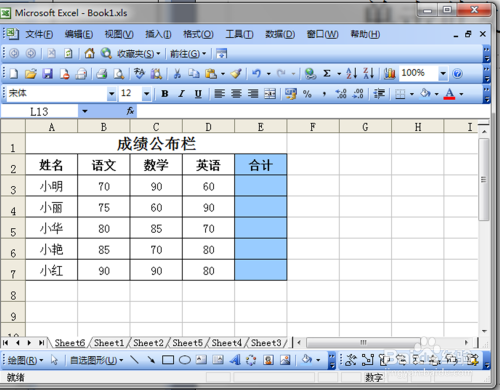Select the 合计 header cell
The width and height of the screenshot is (500, 390).
tap(261, 165)
